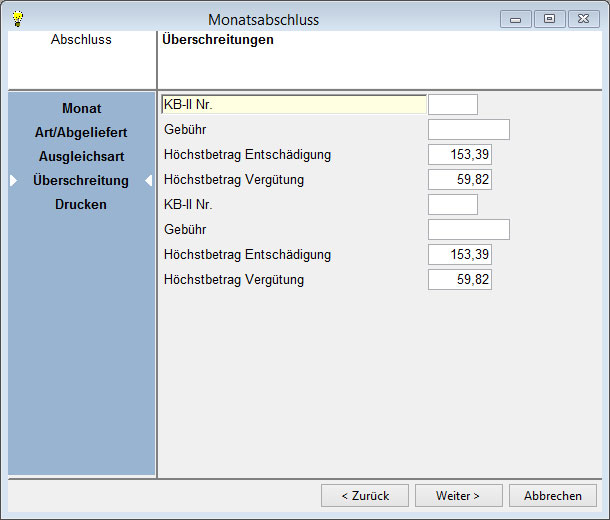
Task: Click the Überschreitungen heading
Action: (x=217, y=39)
